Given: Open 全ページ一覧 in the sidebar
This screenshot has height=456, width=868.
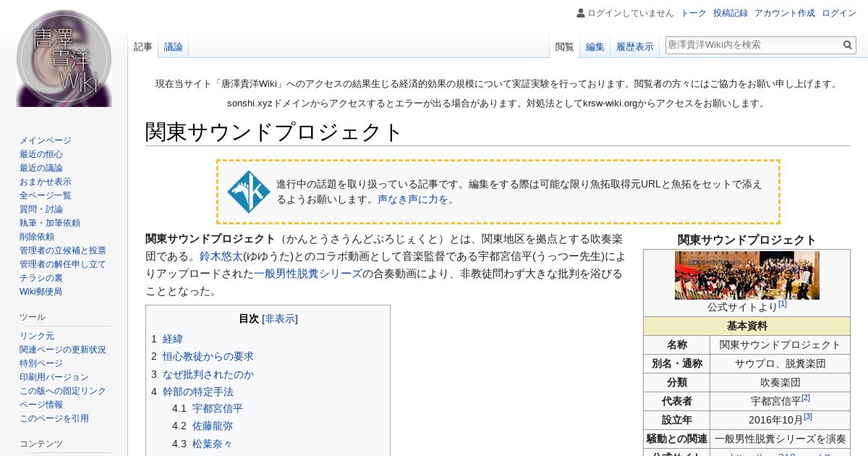Looking at the screenshot, I should pos(46,195).
